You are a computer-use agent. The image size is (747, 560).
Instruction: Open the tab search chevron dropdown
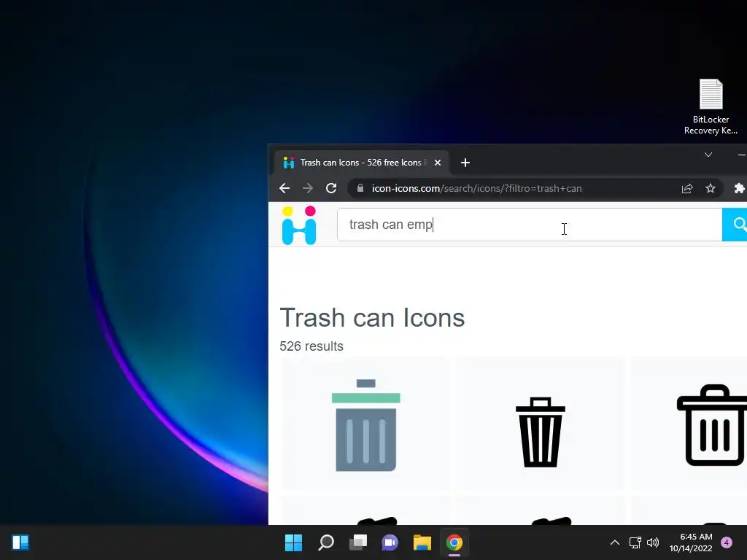coord(708,155)
